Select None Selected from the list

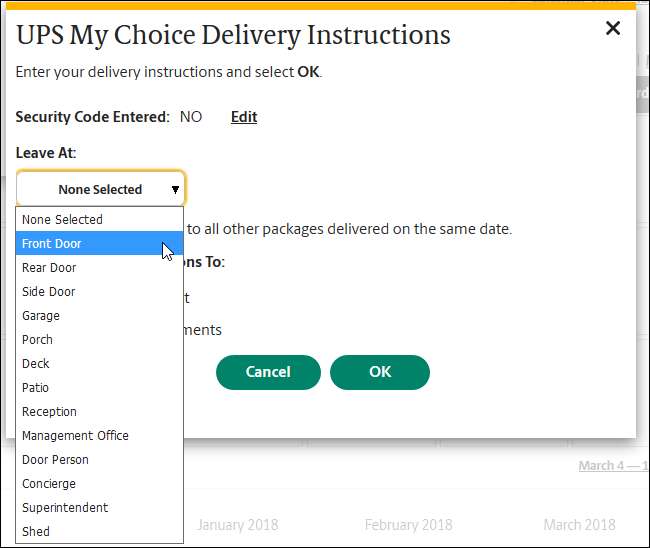(63, 219)
